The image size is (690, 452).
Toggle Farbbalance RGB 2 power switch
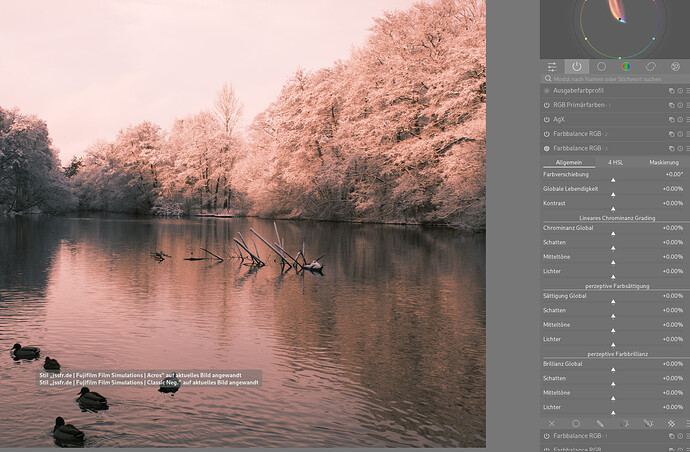coord(547,133)
